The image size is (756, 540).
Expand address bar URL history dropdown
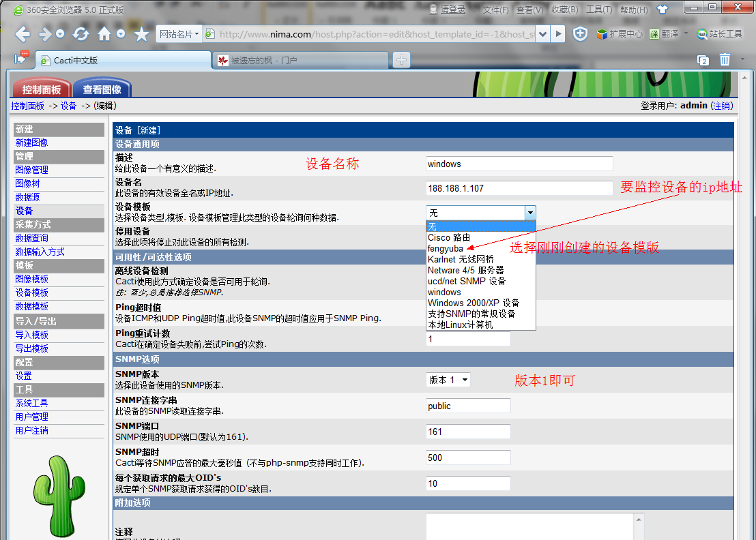(x=543, y=34)
